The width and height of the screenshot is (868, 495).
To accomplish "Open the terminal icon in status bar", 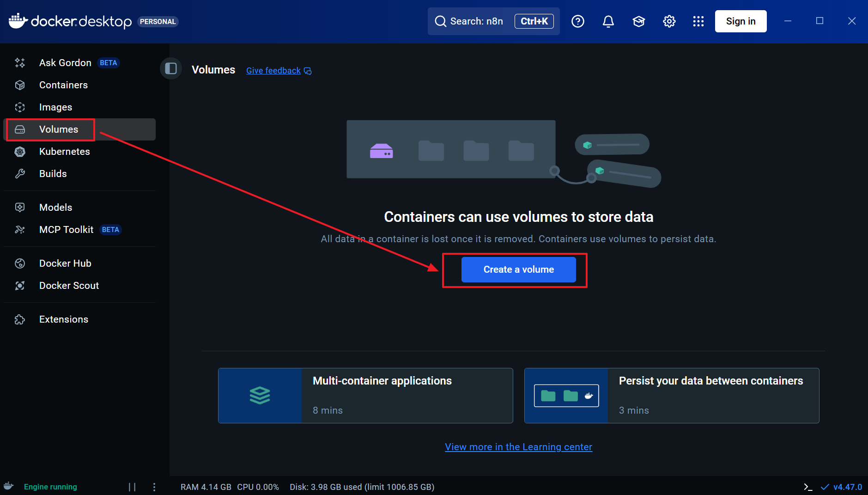I will point(808,487).
